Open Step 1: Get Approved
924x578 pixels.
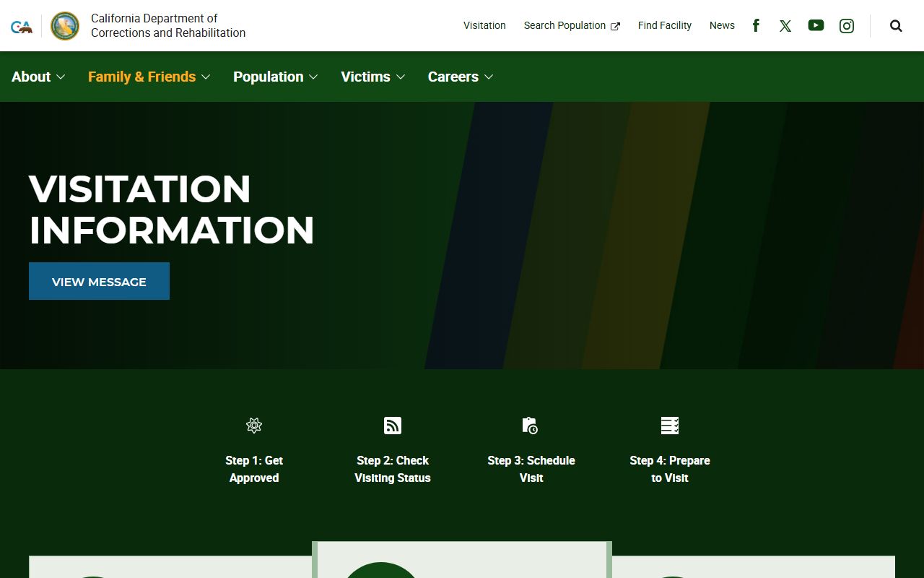point(254,469)
